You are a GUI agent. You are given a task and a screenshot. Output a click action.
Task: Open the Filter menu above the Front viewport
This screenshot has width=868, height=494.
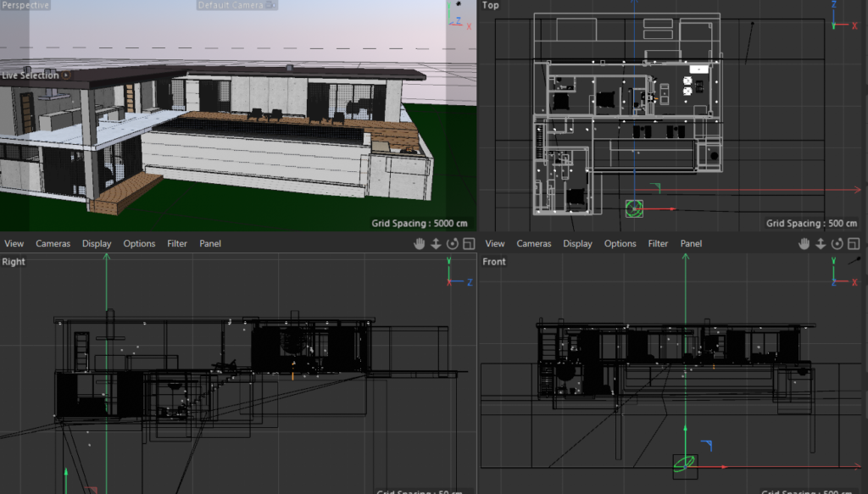click(658, 244)
